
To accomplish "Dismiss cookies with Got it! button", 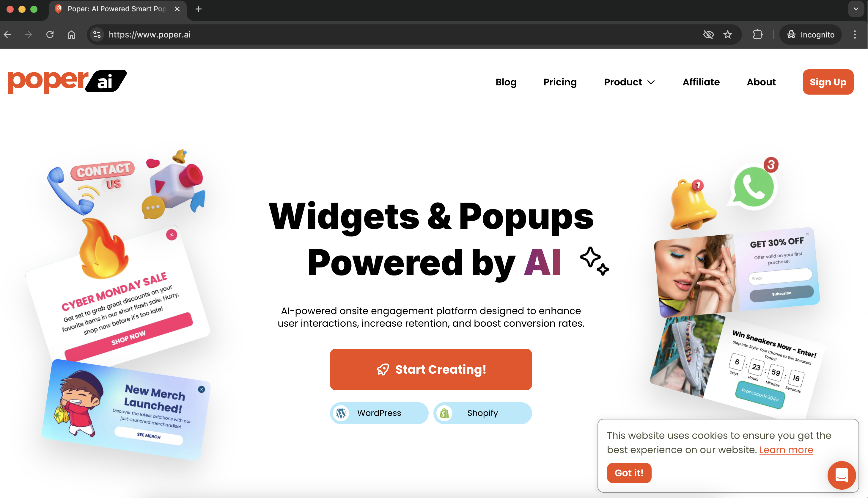I will (629, 473).
